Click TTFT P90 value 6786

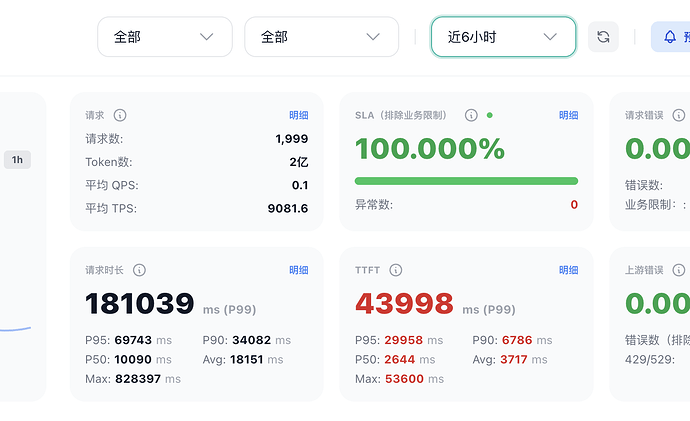[x=517, y=340]
